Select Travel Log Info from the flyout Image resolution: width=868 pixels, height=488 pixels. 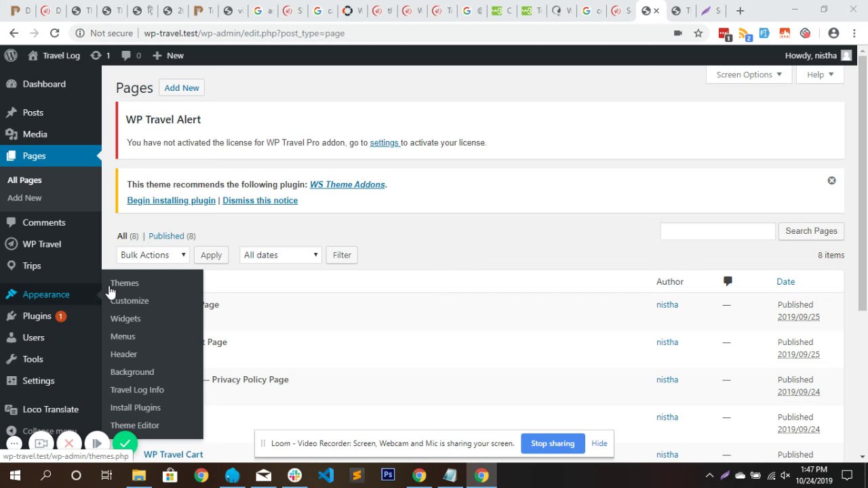click(137, 390)
